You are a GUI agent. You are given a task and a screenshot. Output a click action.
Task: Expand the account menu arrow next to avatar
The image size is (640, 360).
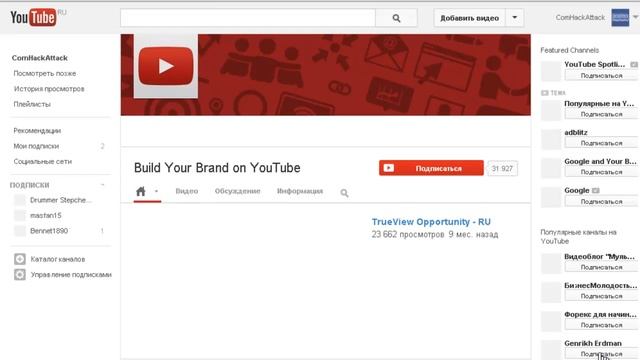(x=636, y=17)
